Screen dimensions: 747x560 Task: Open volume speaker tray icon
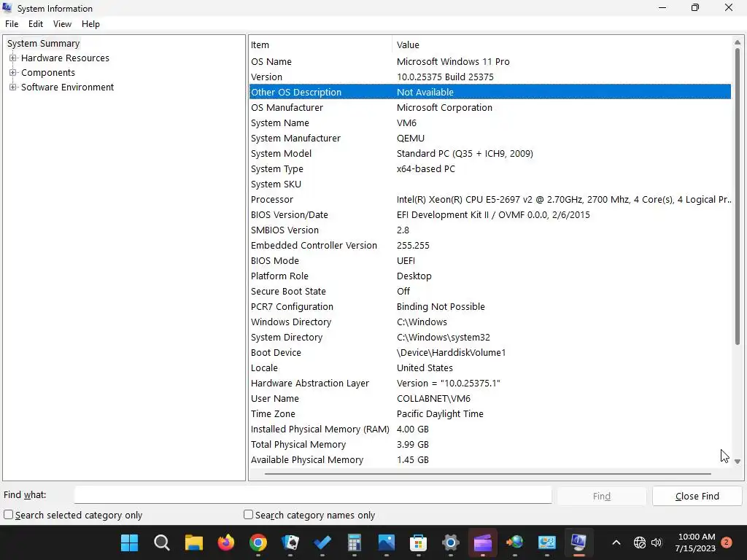click(x=657, y=542)
